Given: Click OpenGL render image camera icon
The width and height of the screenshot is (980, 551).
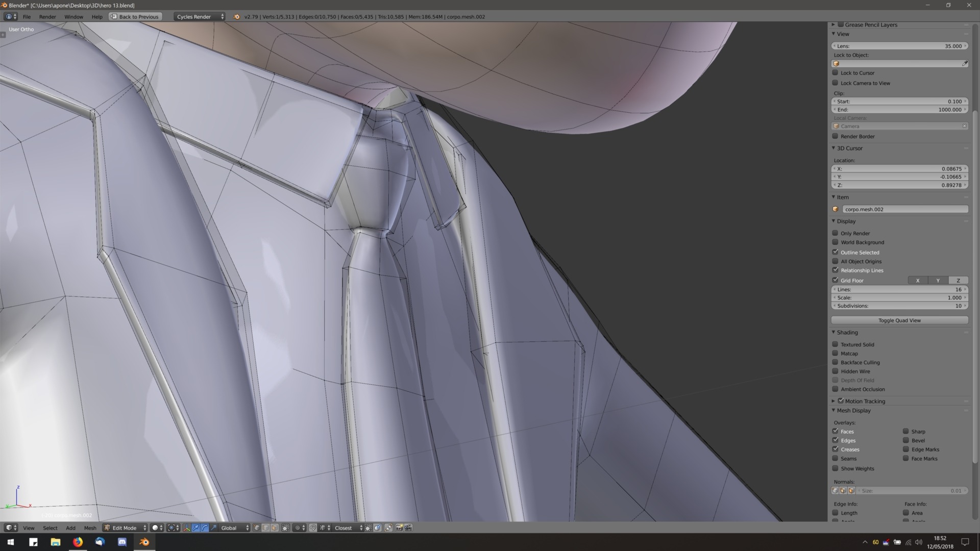Looking at the screenshot, I should click(x=399, y=528).
